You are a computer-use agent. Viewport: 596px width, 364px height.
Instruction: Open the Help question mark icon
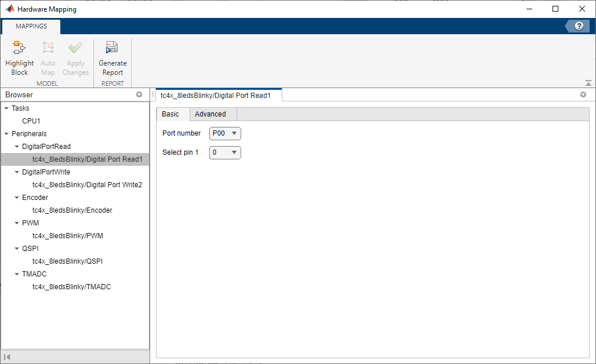(578, 26)
